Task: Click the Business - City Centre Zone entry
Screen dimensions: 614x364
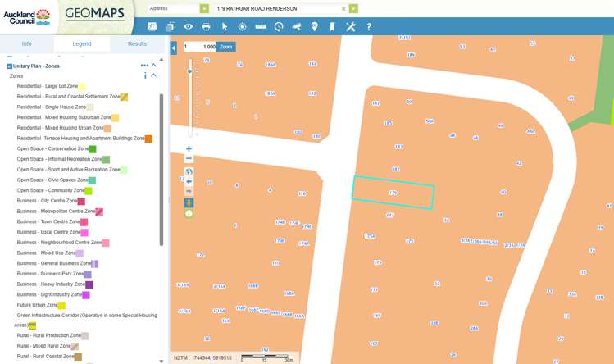Action: (47, 201)
